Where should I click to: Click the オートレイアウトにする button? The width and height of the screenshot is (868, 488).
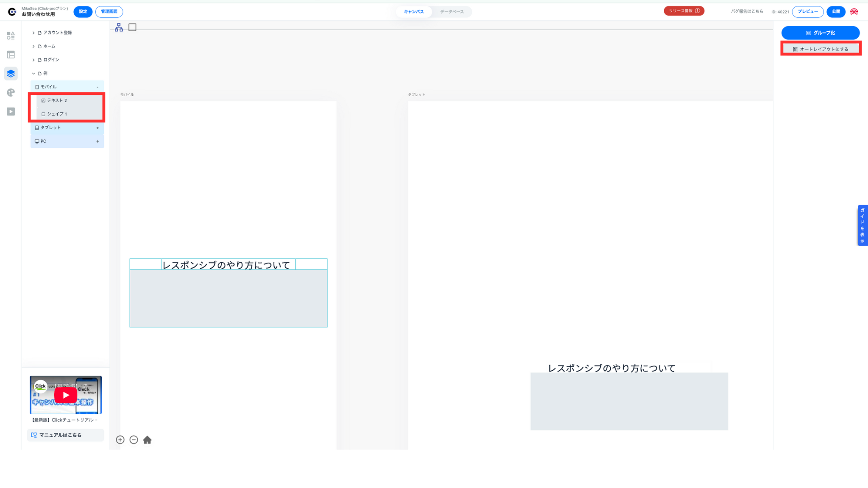coord(821,49)
